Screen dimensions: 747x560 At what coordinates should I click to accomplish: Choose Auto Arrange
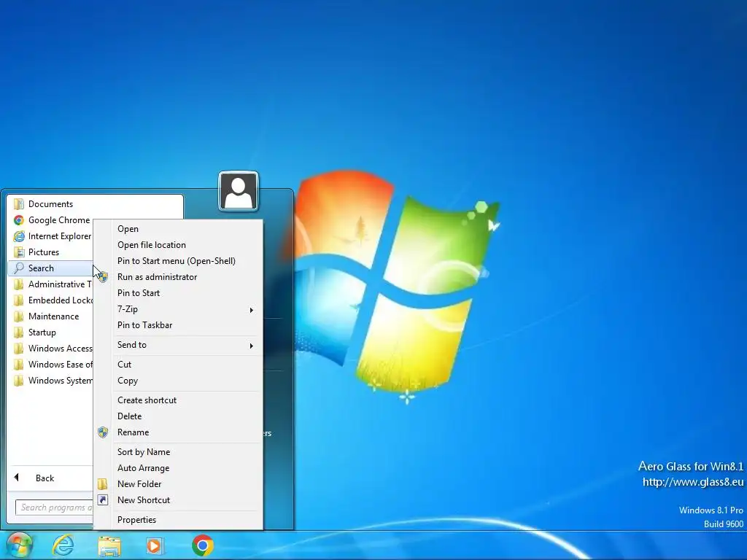[178, 468]
